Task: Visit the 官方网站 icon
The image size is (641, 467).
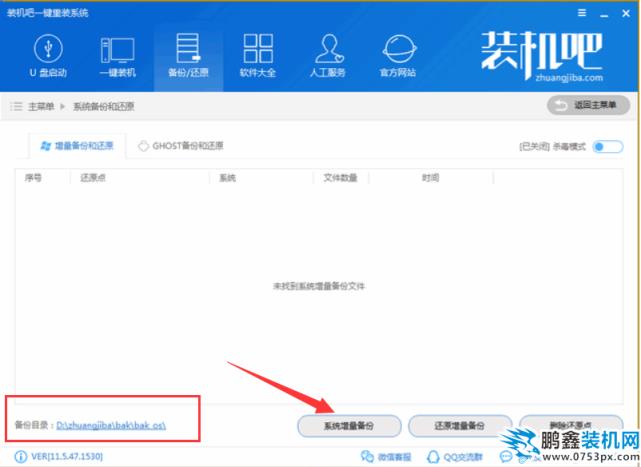Action: [398, 56]
